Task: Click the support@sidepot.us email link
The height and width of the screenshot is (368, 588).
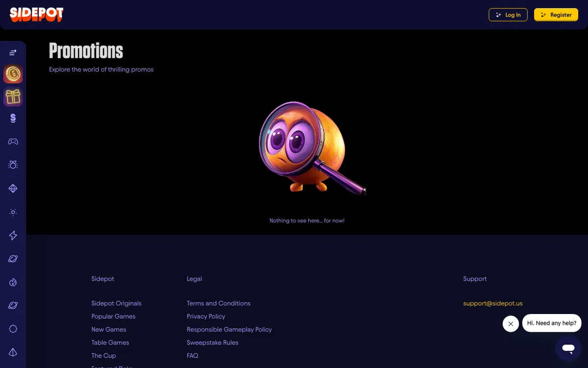Action: 493,303
